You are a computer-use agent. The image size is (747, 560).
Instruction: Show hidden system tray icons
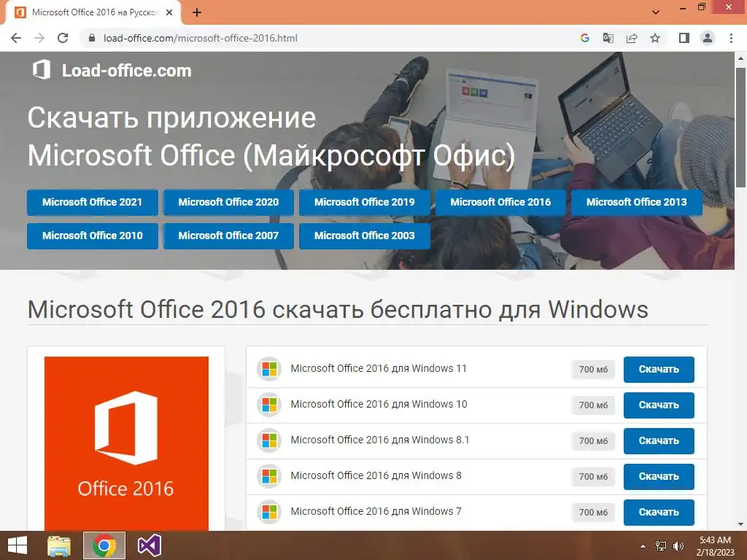click(643, 546)
